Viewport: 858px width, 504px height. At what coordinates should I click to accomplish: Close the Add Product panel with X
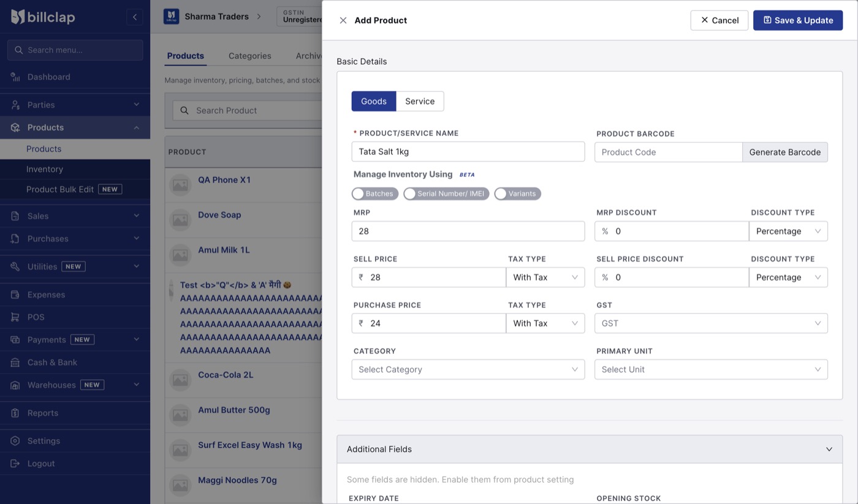[343, 20]
